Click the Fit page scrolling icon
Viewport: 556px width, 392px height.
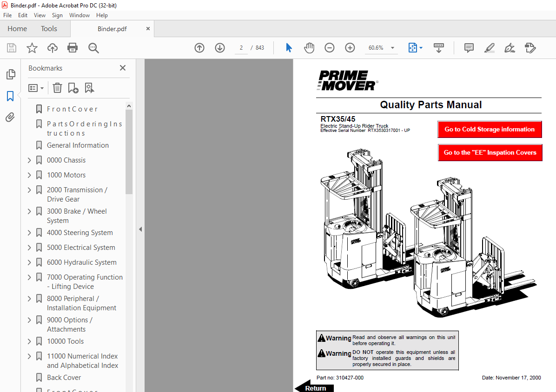(413, 48)
